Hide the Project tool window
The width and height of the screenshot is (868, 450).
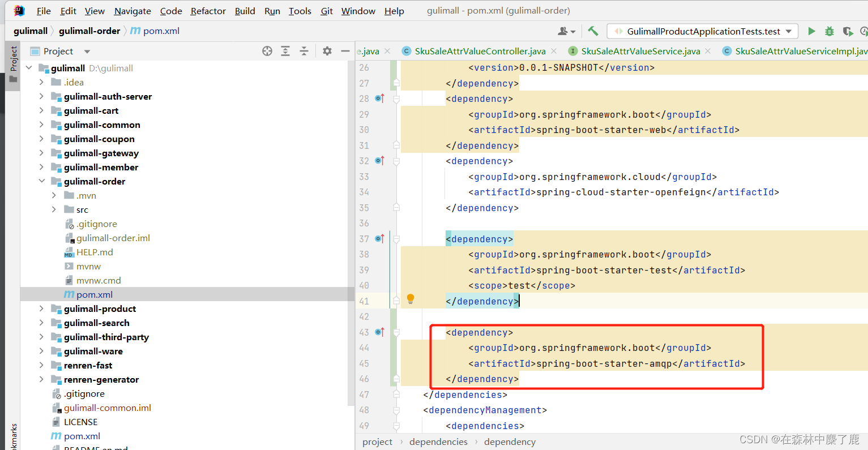pos(345,51)
